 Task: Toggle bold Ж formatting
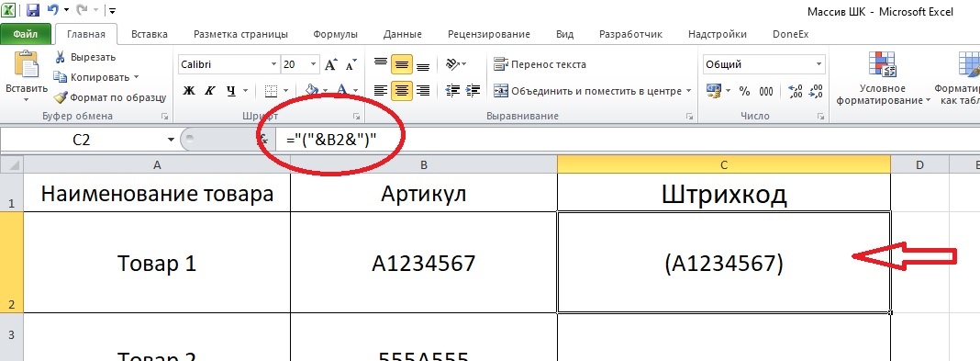tap(189, 91)
